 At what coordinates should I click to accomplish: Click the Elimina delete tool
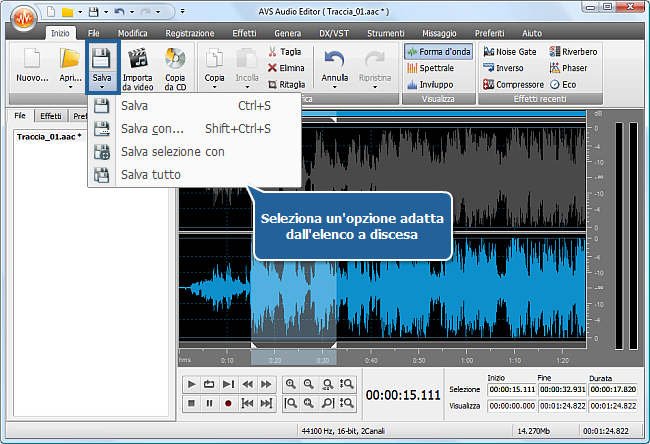tap(286, 68)
